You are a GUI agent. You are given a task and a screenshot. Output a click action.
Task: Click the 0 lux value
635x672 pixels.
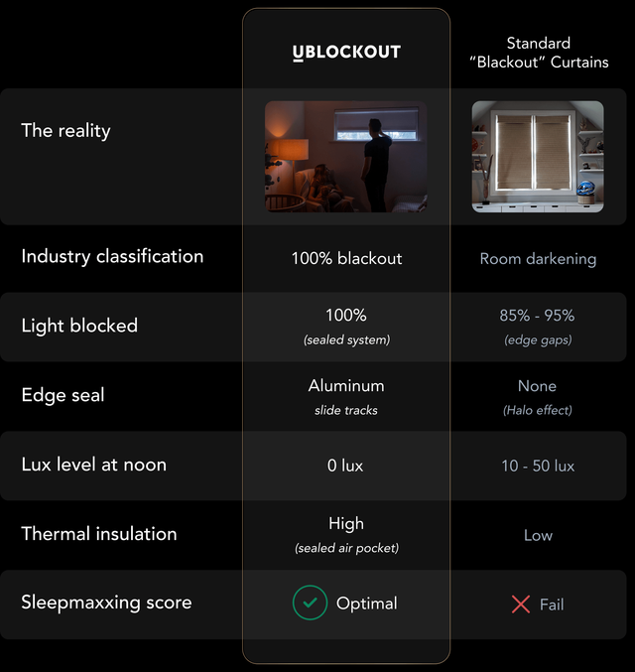(x=345, y=466)
